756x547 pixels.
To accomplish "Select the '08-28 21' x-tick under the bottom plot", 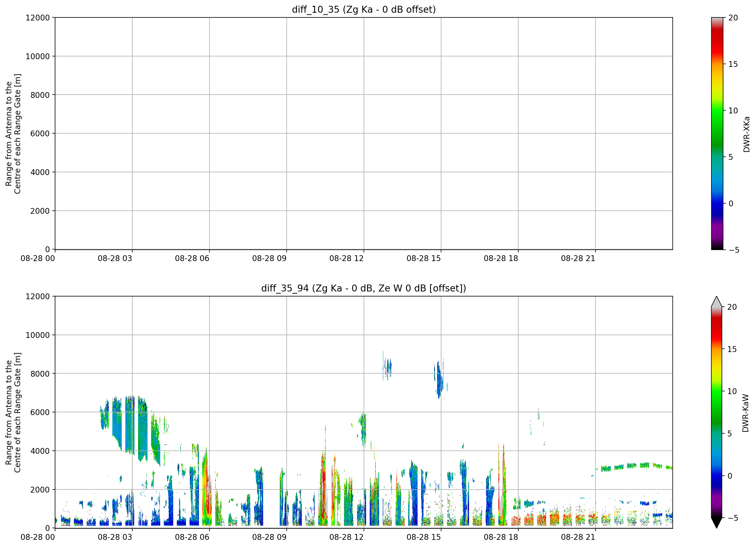I will coord(578,537).
